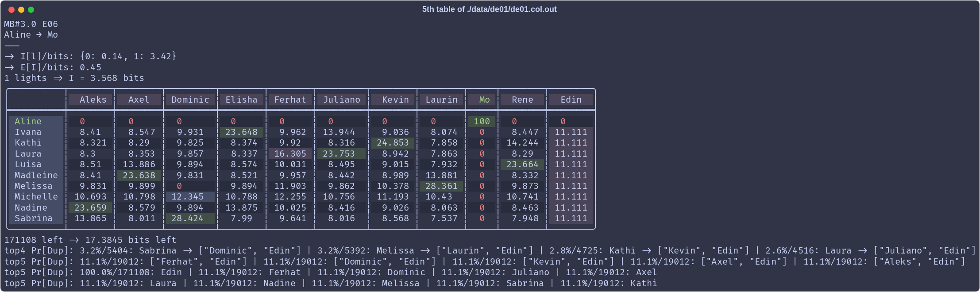Viewport: 980px width, 292px height.
Task: Select the 'Rene' column header
Action: coord(522,100)
